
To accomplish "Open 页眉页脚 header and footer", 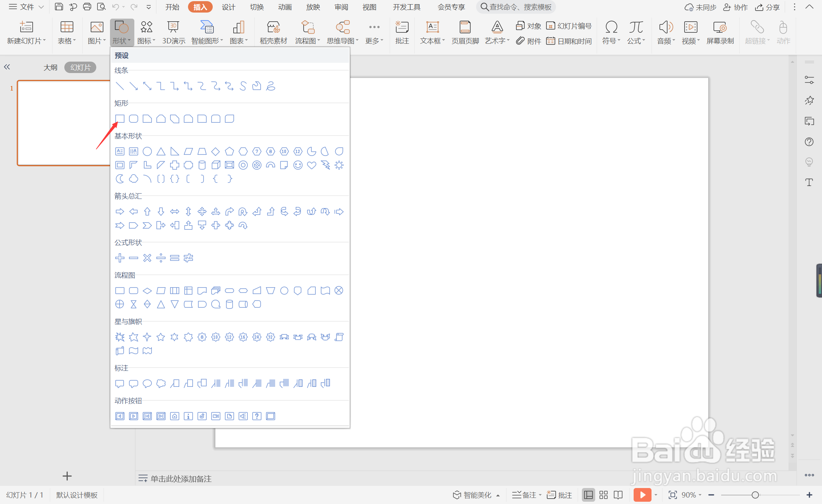I will click(465, 33).
